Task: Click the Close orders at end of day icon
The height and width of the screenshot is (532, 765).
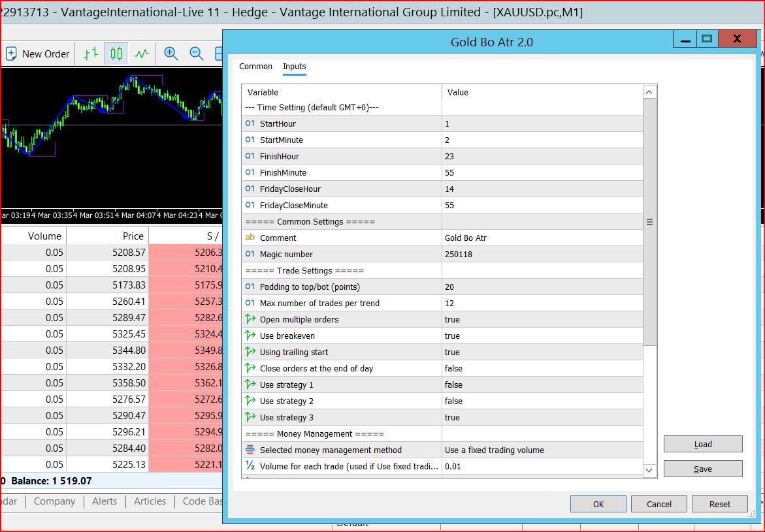Action: point(250,369)
